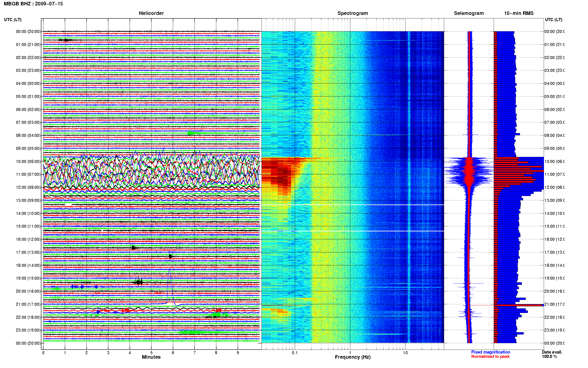
Task: Select the 'Spectrogram' panel heading
Action: [353, 13]
